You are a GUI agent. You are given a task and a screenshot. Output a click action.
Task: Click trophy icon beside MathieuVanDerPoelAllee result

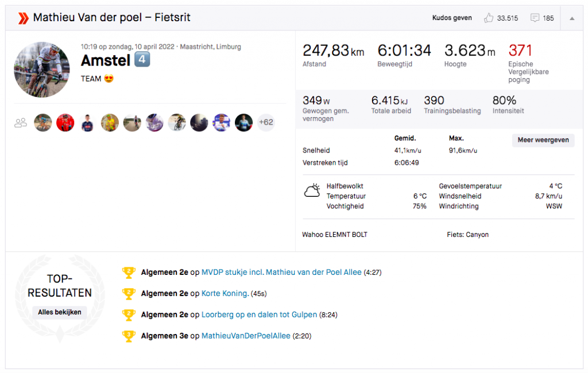coord(128,336)
